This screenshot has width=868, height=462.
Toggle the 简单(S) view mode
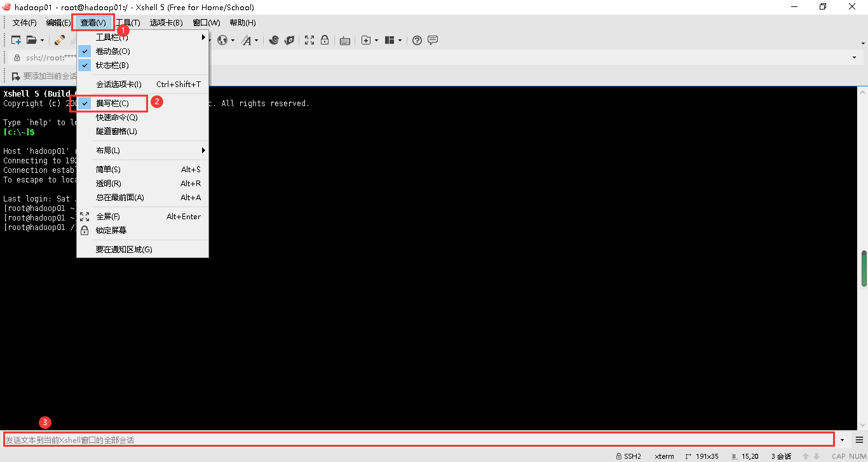pos(142,169)
